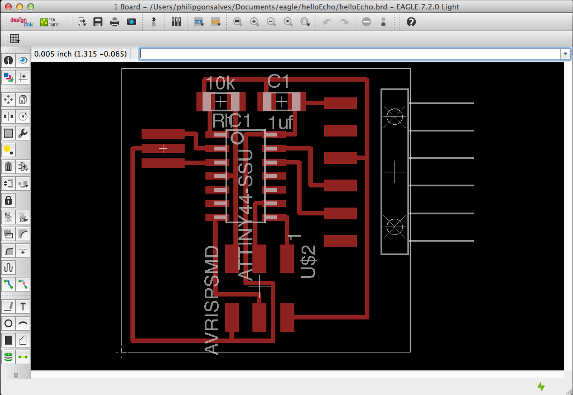Click the Stop command icon
This screenshot has width=573, height=395.
(366, 22)
